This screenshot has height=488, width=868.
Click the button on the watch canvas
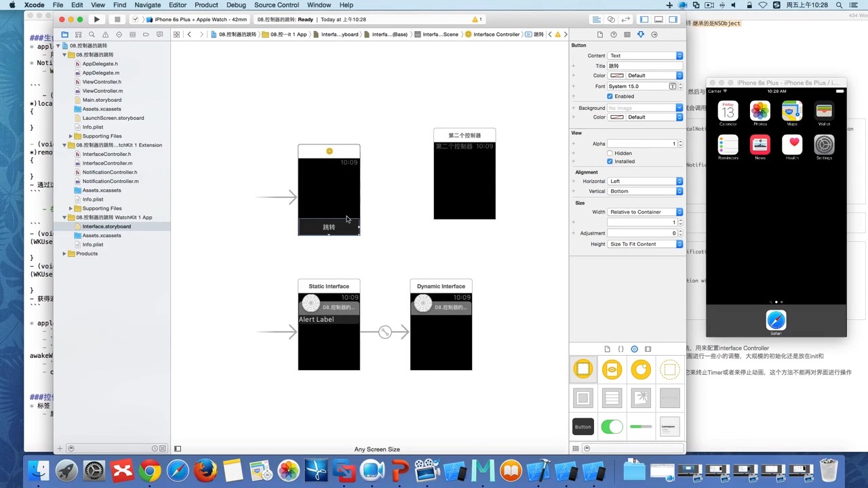point(329,227)
